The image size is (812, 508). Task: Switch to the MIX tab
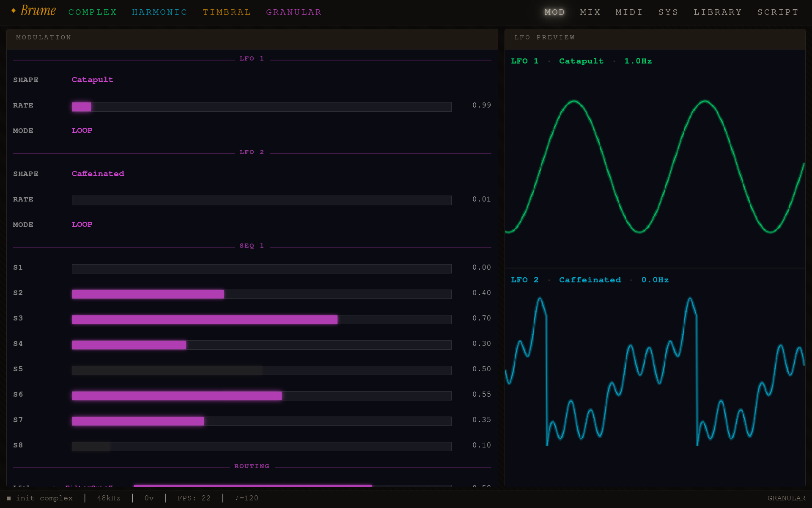590,12
